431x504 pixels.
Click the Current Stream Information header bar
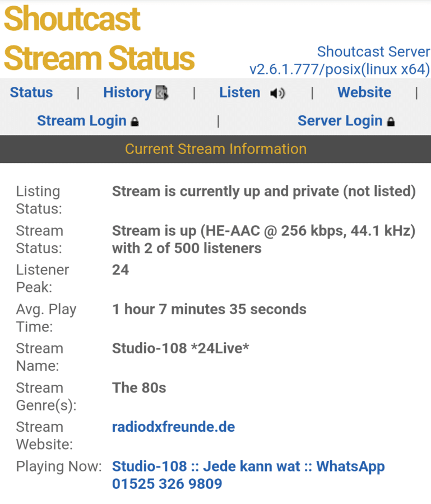215,149
